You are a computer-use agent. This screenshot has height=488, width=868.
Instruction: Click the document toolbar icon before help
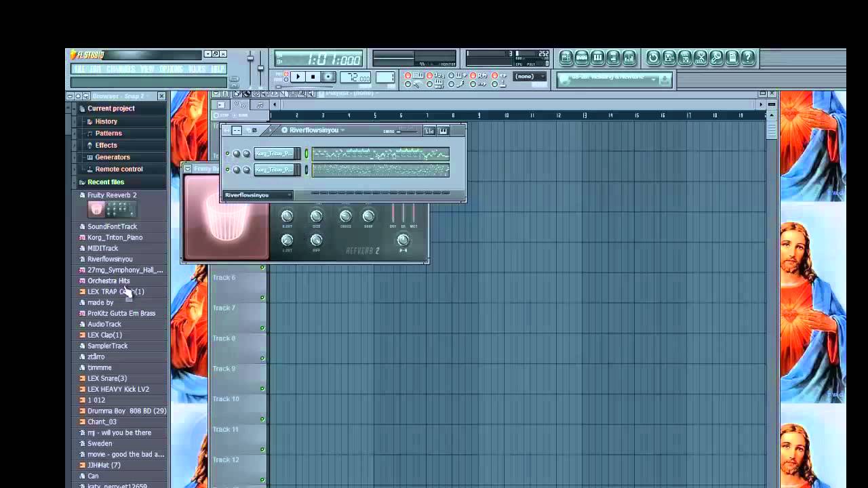click(732, 58)
